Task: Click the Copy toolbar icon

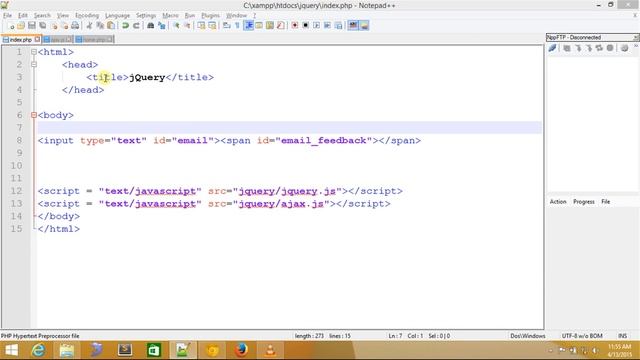Action: point(100,26)
